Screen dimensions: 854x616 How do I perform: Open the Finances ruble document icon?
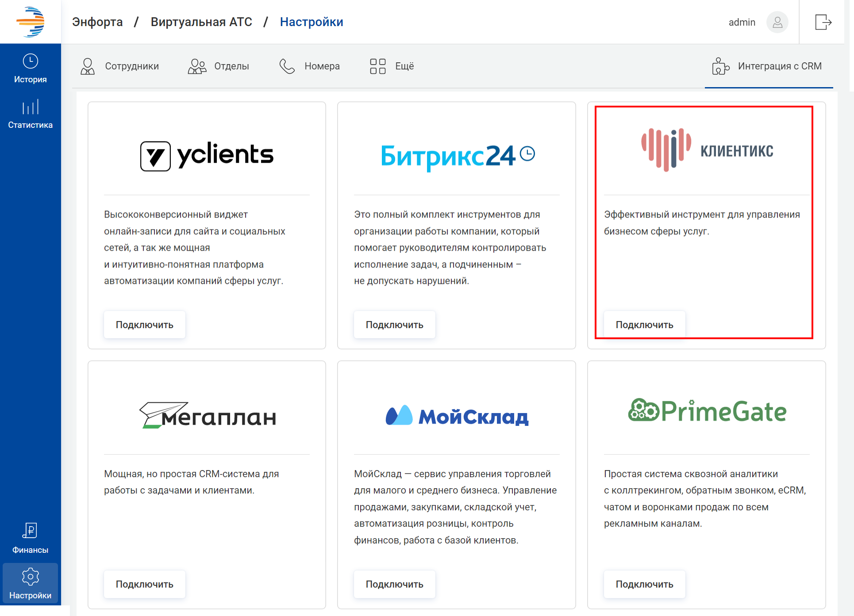tap(30, 530)
